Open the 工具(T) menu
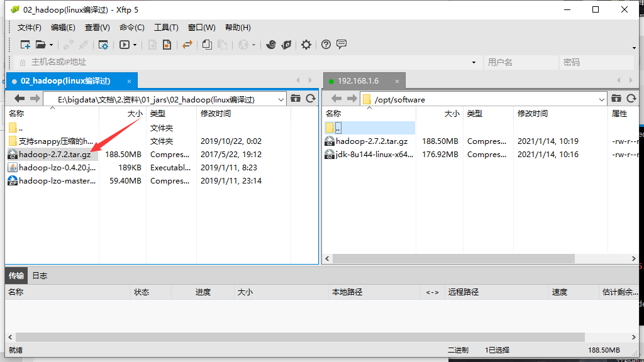The width and height of the screenshot is (644, 362). 166,28
